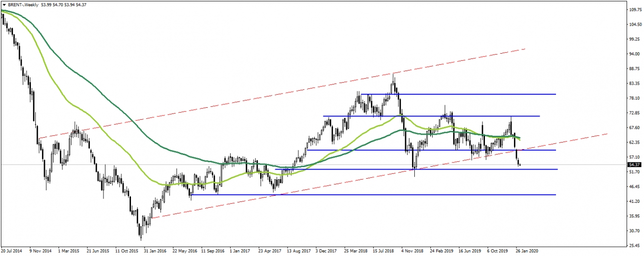Click the 22 May 2016 date label
This screenshot has height=256, width=644.
(x=184, y=252)
